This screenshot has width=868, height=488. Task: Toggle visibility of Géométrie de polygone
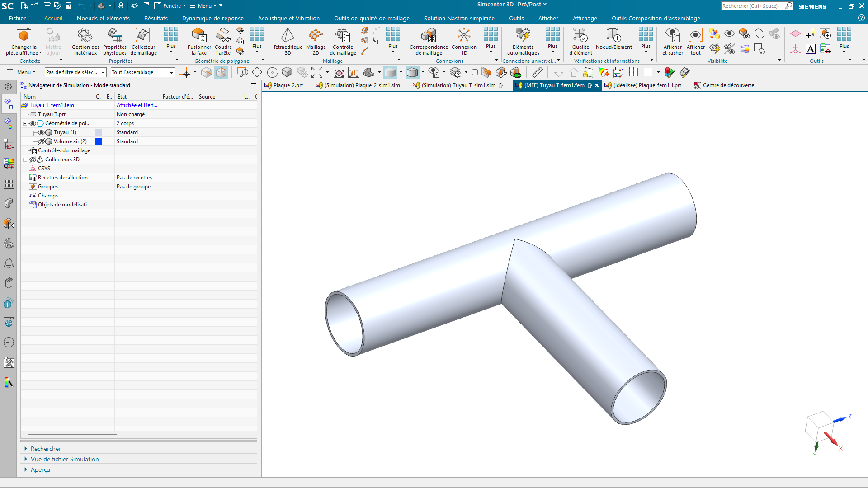(33, 123)
